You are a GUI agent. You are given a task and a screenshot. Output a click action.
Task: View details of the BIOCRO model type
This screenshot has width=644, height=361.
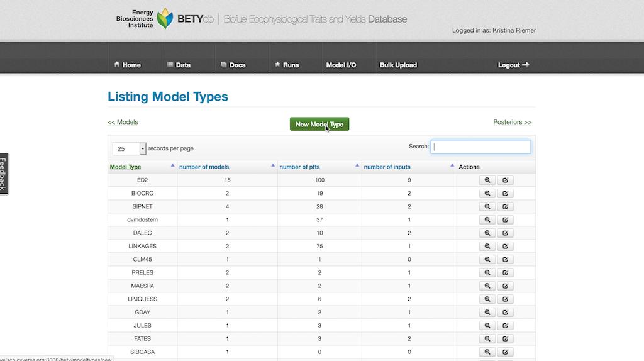(x=487, y=194)
